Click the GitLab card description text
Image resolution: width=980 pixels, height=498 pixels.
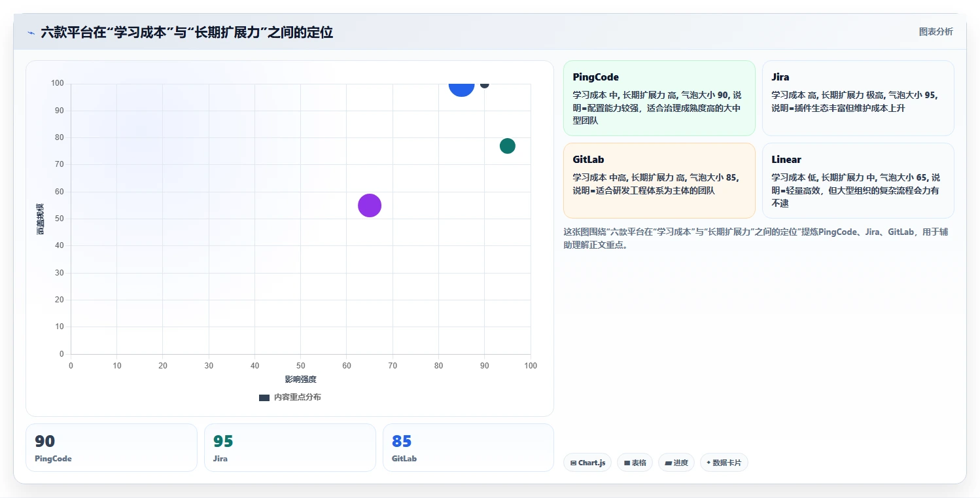click(x=656, y=184)
